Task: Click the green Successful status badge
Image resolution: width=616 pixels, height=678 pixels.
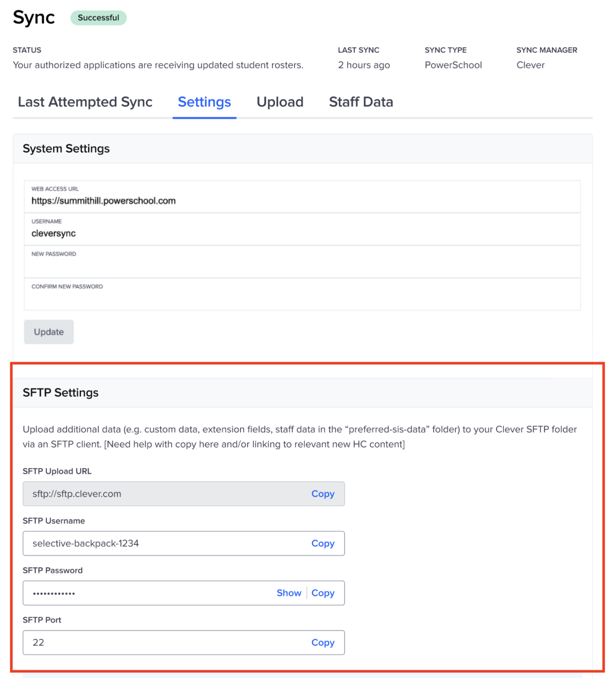Action: point(98,18)
